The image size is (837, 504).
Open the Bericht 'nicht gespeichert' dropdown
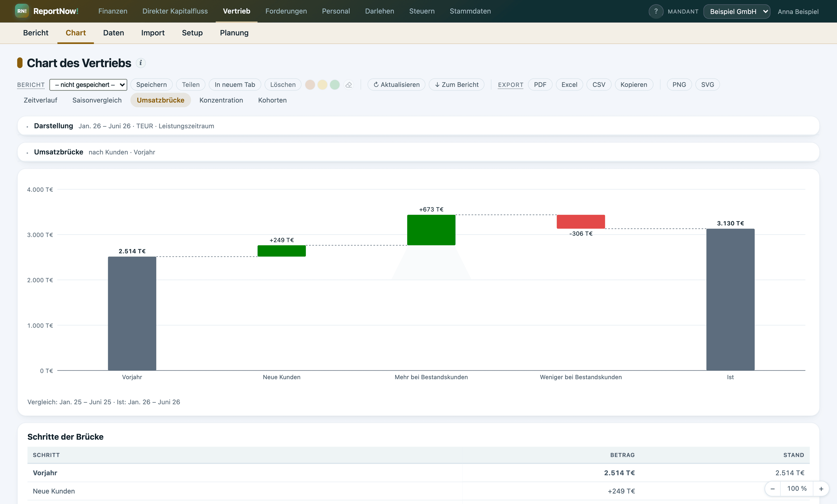[88, 85]
